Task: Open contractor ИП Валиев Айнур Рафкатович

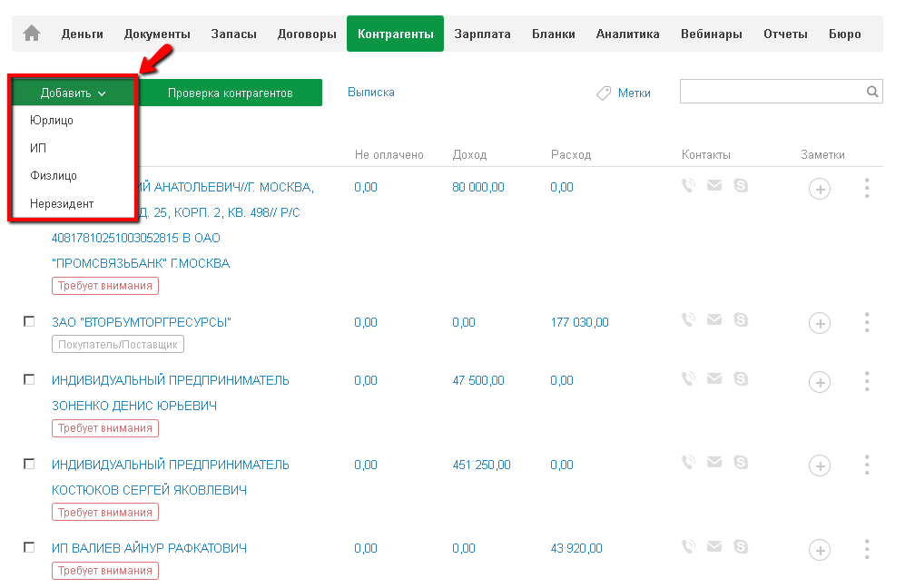Action: click(149, 548)
